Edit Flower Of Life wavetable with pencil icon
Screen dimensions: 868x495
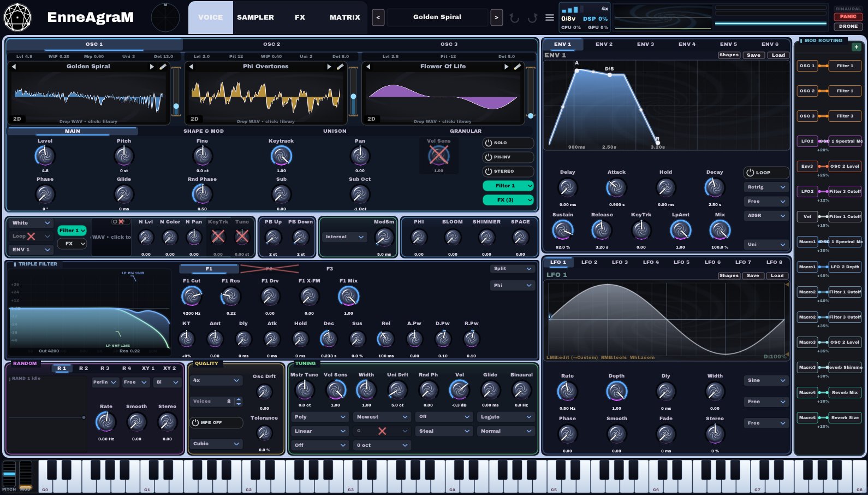(518, 67)
